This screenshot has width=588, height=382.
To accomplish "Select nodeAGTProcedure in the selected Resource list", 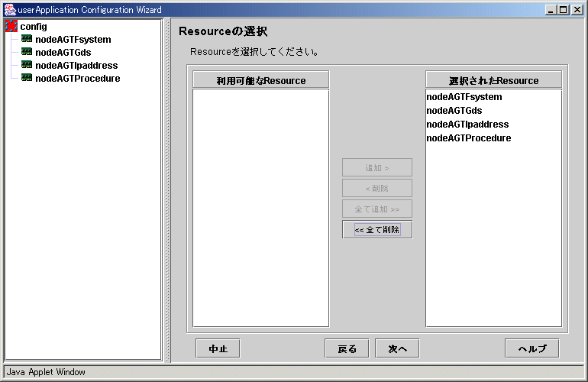I will 493,138.
